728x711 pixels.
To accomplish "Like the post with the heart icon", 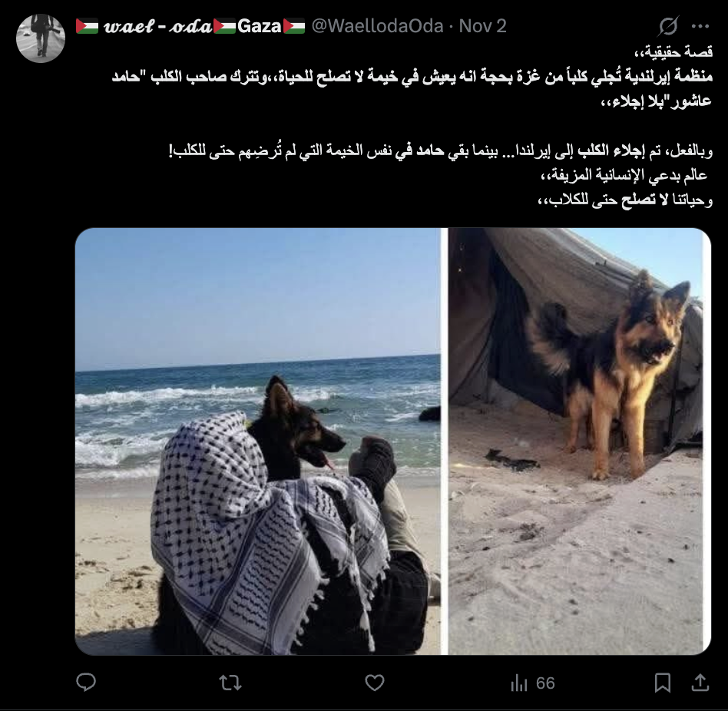I will (x=375, y=683).
